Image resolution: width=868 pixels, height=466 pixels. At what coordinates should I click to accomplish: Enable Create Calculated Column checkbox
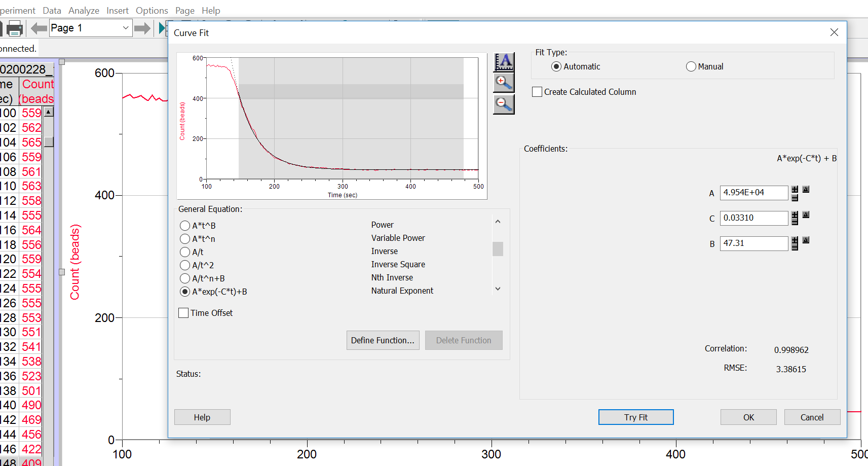537,92
